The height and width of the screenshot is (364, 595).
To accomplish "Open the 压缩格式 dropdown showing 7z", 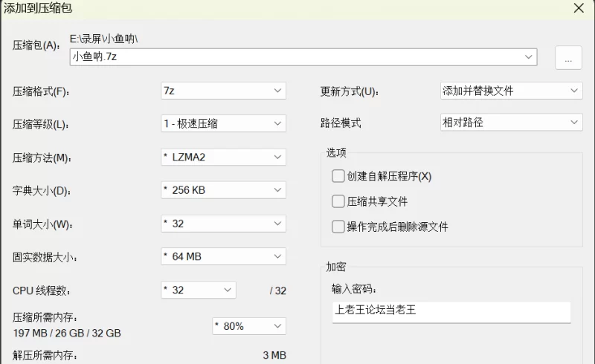I will pos(223,91).
